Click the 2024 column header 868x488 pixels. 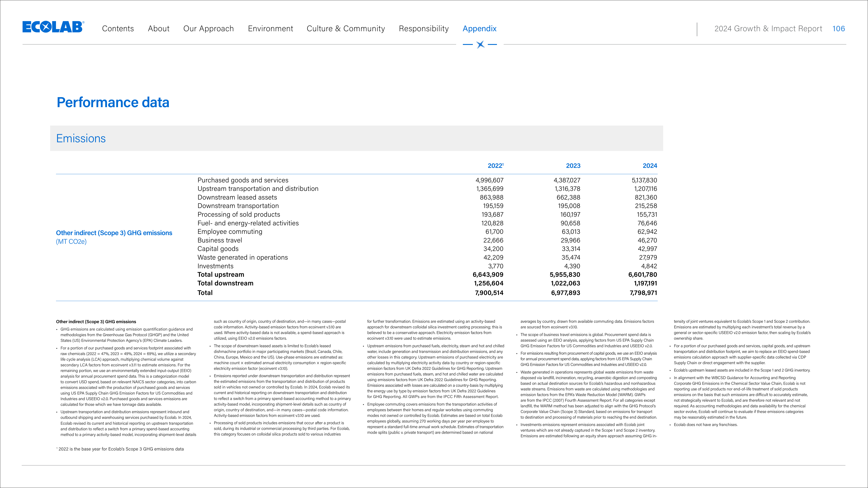(x=650, y=166)
